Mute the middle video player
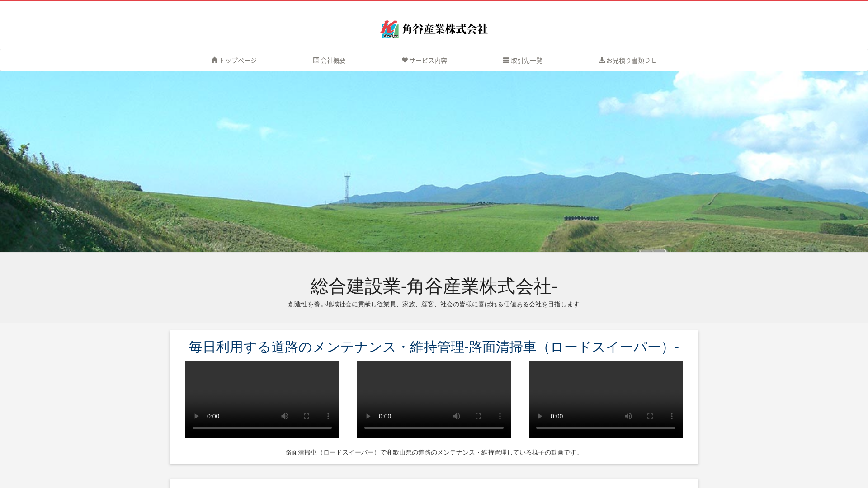The width and height of the screenshot is (868, 488). tap(457, 416)
